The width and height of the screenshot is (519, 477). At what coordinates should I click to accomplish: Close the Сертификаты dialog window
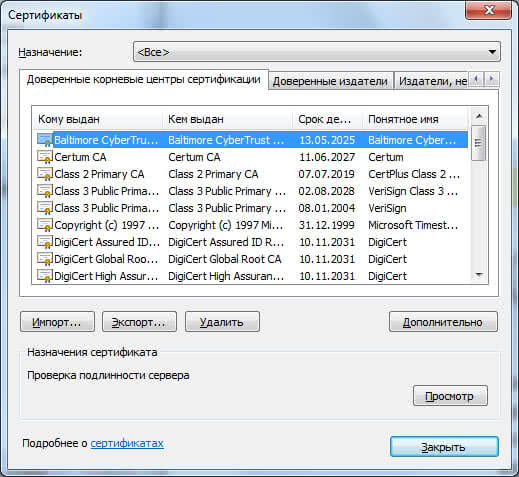click(488, 11)
